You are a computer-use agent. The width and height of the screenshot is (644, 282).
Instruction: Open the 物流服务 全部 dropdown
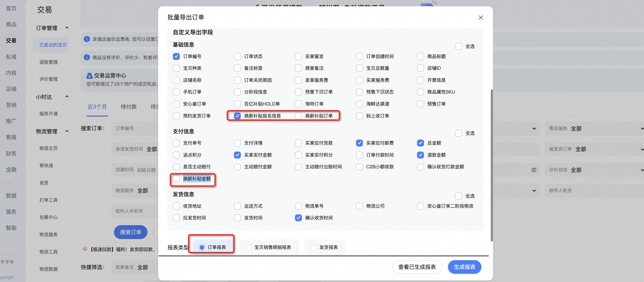[x=135, y=191]
